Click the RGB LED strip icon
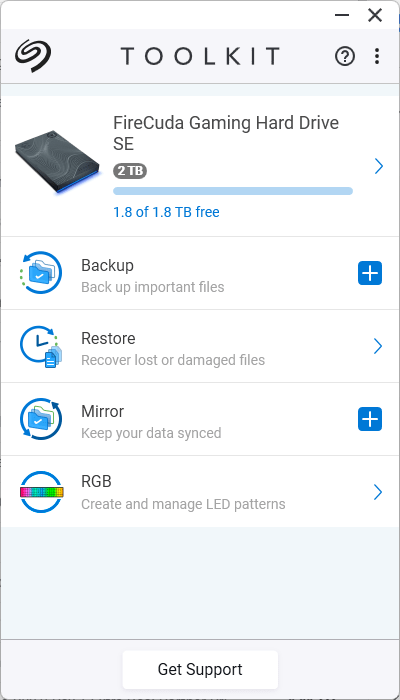Viewport: 400px width, 700px height. tap(42, 492)
